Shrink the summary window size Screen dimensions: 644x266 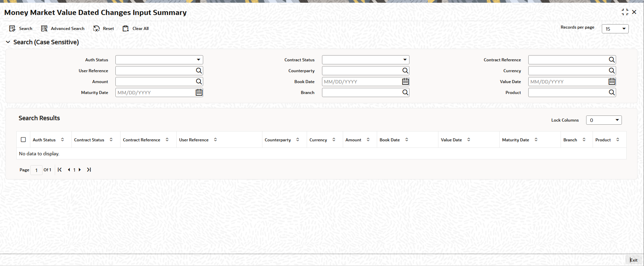coord(625,12)
